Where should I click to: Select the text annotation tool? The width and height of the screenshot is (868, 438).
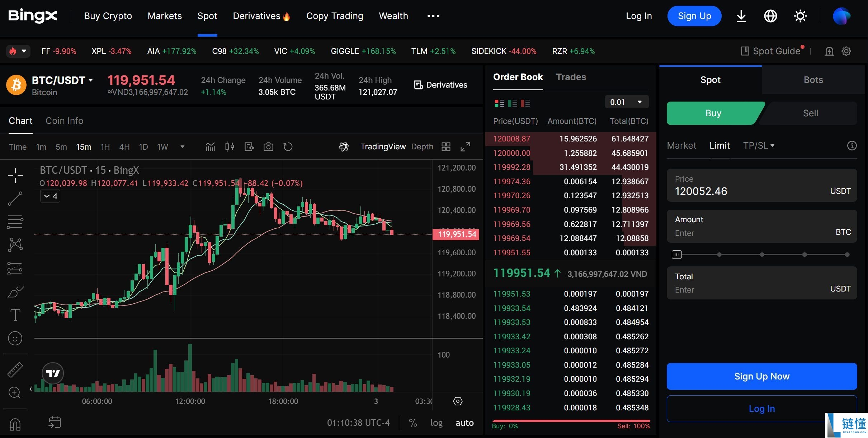pos(15,315)
